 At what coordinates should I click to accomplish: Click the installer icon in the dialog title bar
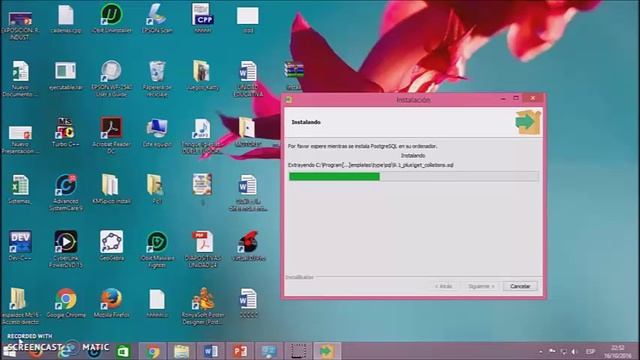click(289, 100)
